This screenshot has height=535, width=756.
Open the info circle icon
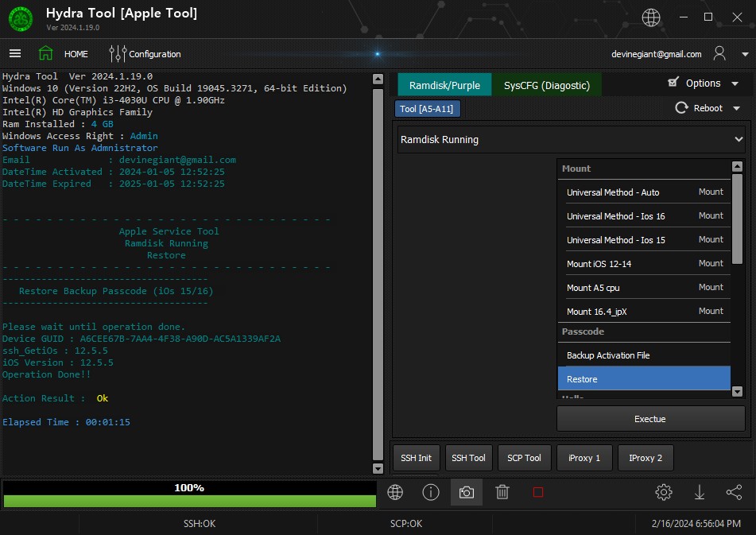(431, 492)
